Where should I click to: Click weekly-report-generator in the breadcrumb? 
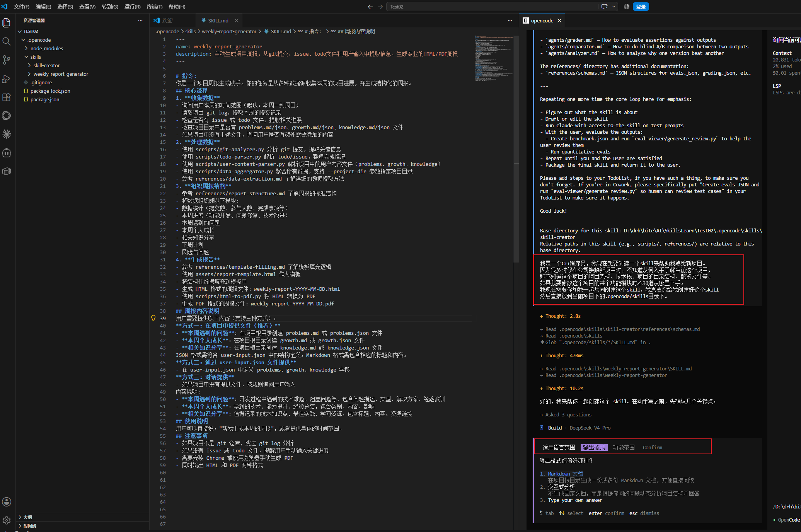(x=229, y=31)
